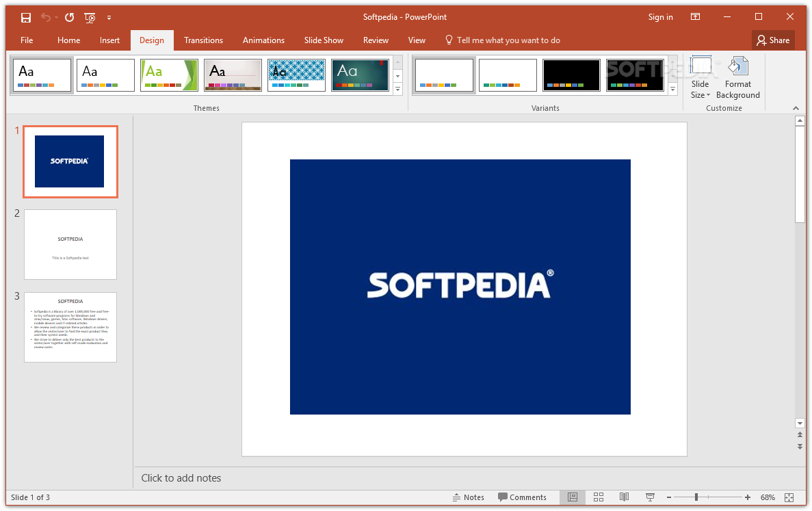Switch to Normal view

[x=573, y=497]
